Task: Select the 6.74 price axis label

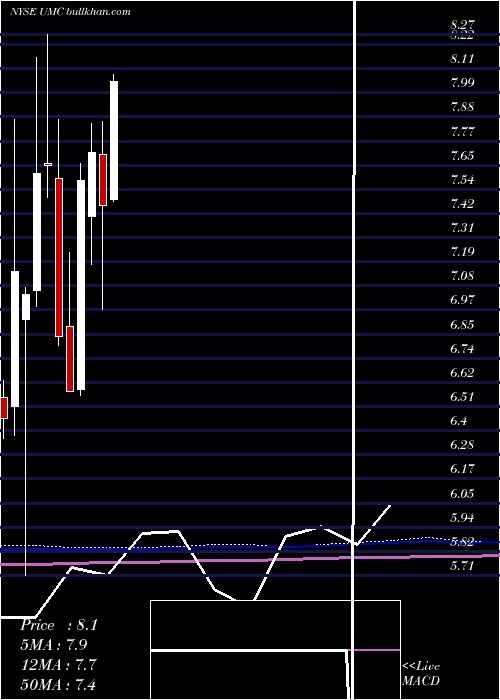Action: tap(462, 349)
